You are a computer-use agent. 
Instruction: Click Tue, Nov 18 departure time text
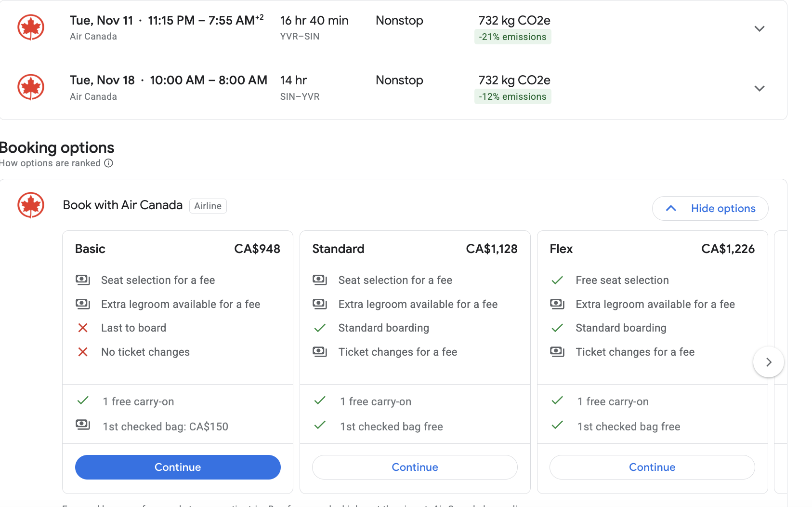tap(169, 80)
